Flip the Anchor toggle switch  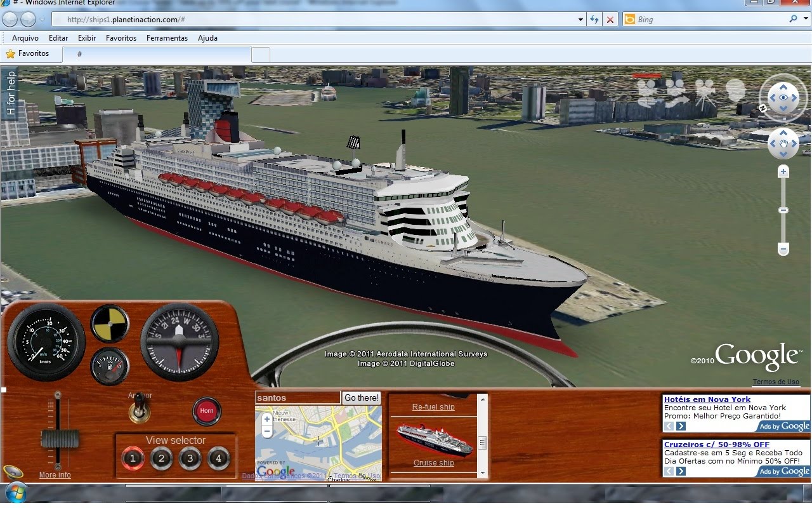pos(140,407)
